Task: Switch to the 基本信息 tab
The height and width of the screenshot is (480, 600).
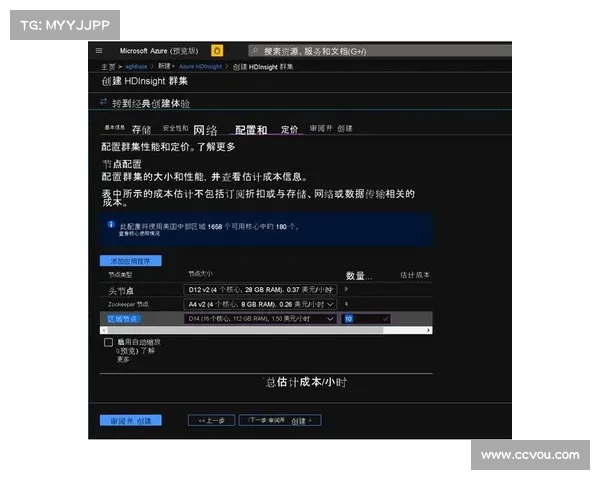Action: (115, 127)
